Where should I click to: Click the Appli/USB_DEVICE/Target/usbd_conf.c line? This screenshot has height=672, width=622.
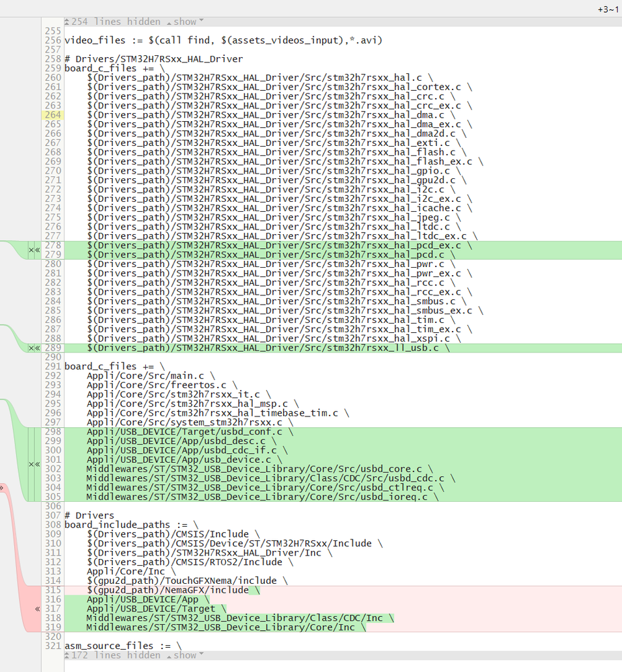click(190, 432)
